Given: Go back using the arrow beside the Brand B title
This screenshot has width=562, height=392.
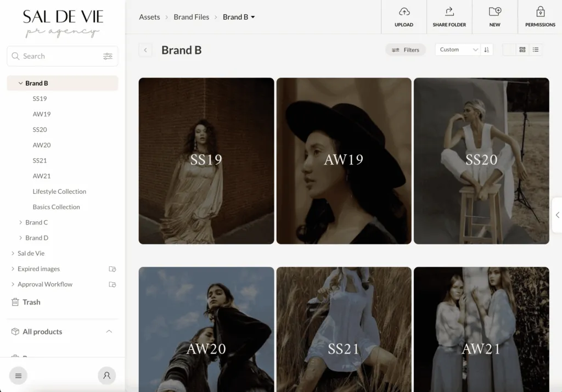Looking at the screenshot, I should (145, 50).
